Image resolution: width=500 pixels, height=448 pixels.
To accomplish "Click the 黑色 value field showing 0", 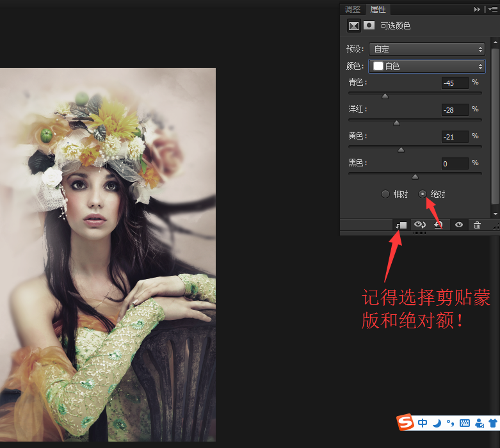I will tap(455, 164).
